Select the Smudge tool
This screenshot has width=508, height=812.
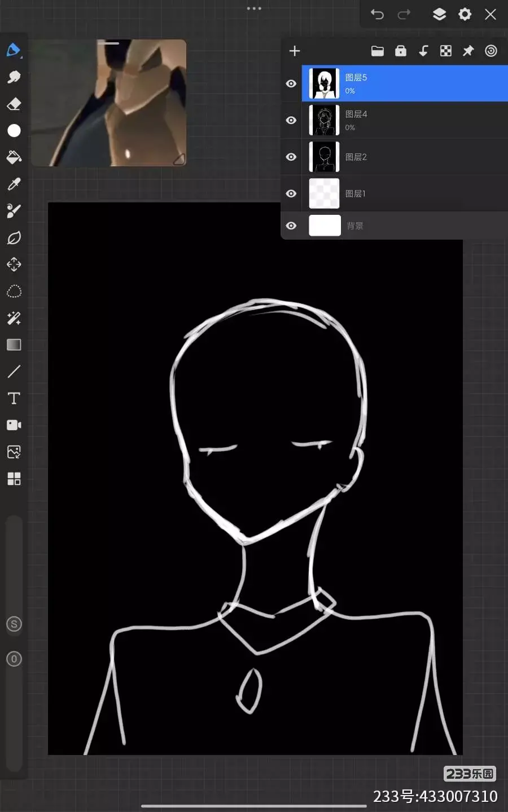[x=14, y=77]
